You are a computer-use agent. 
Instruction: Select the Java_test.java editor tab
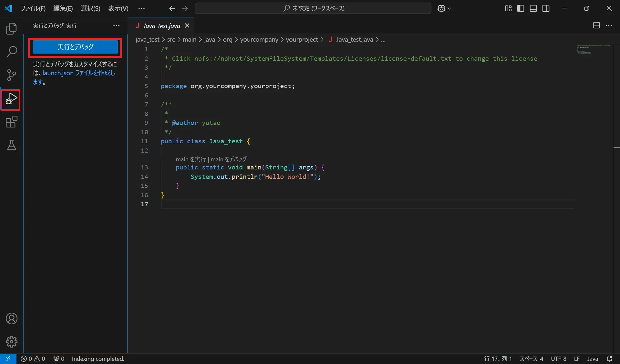click(161, 25)
